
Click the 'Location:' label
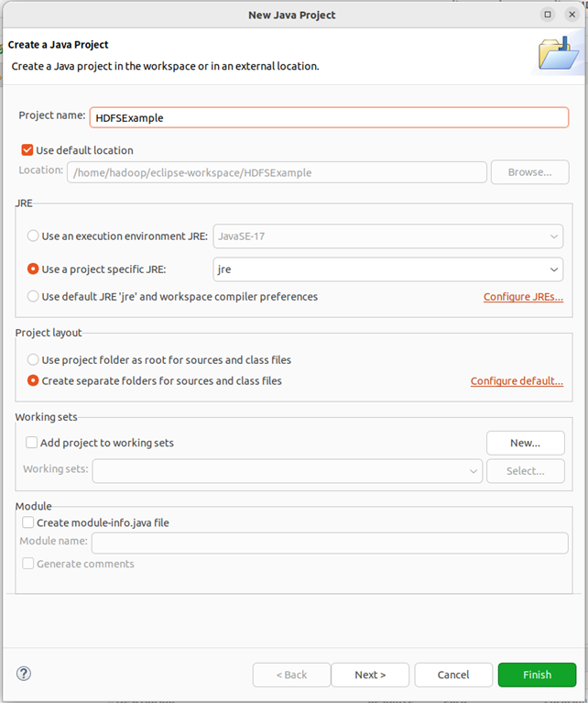coord(41,170)
